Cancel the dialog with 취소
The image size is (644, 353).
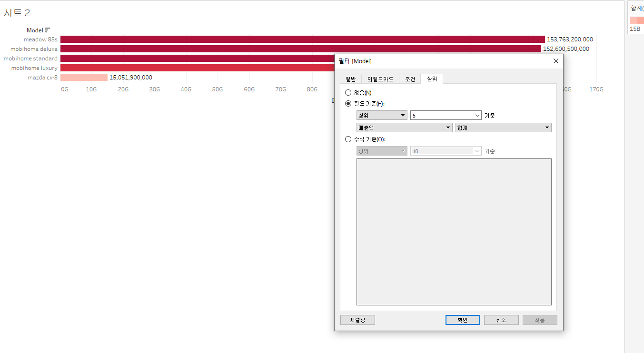501,320
